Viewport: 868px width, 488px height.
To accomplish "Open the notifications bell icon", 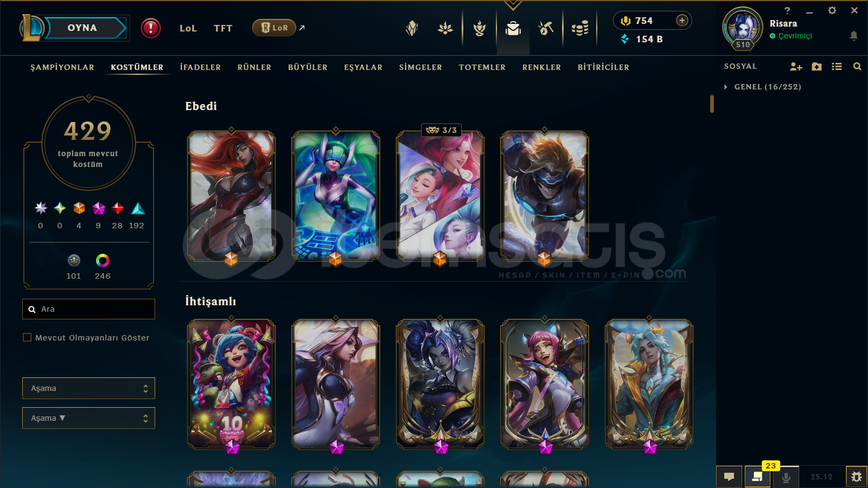I will [853, 36].
